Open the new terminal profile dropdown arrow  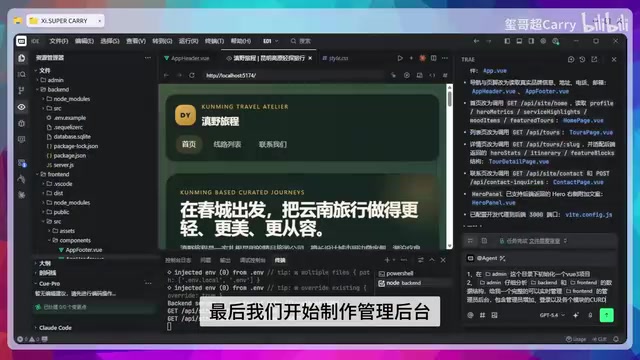tap(394, 260)
